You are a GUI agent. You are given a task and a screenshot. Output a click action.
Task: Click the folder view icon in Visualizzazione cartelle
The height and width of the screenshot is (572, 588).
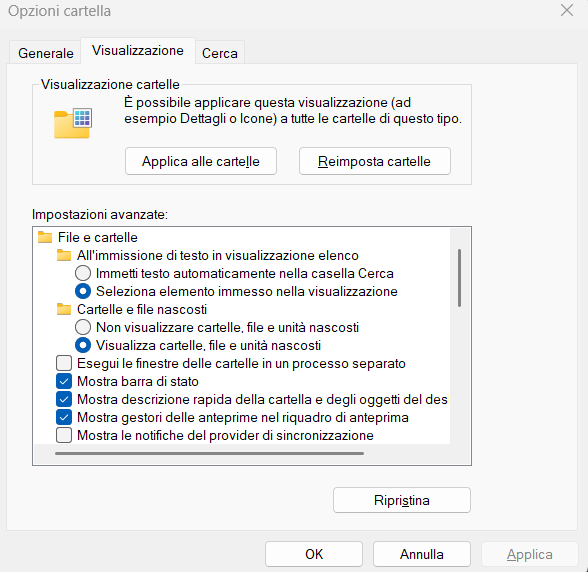point(73,123)
